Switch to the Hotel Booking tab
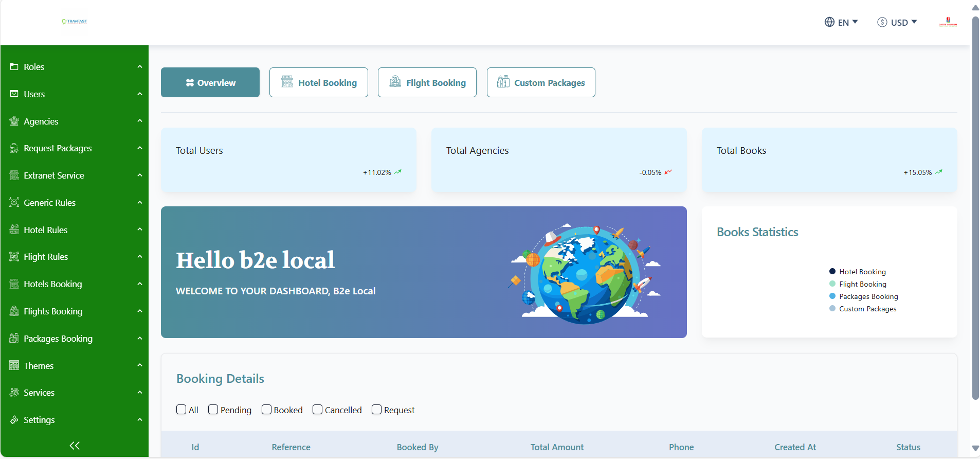The height and width of the screenshot is (459, 980). (319, 82)
